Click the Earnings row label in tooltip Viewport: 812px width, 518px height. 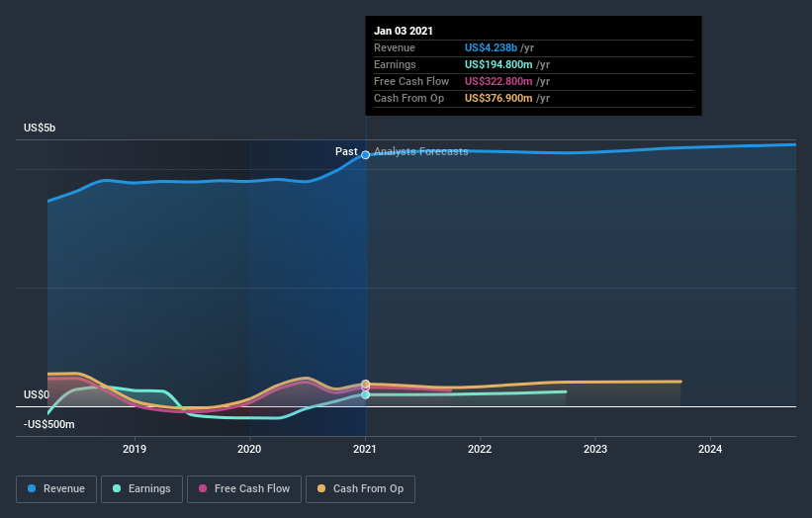pyautogui.click(x=396, y=64)
